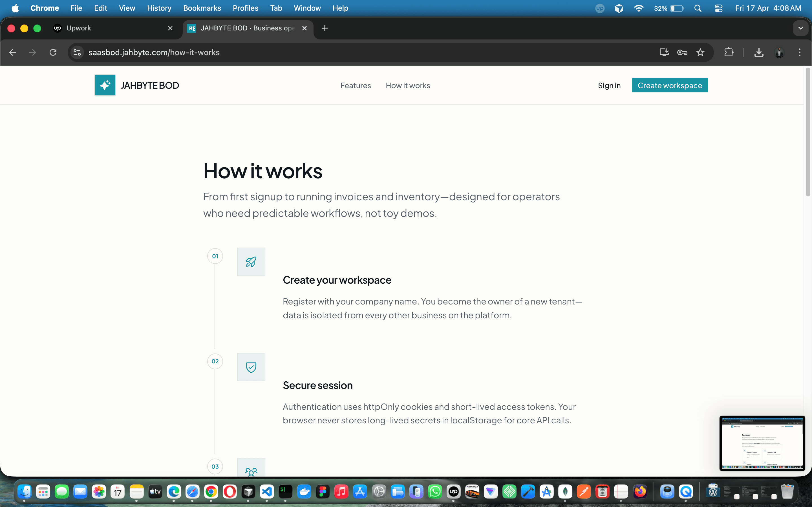This screenshot has height=507, width=812.
Task: Open Chrome downloads icon in toolbar
Action: (759, 52)
